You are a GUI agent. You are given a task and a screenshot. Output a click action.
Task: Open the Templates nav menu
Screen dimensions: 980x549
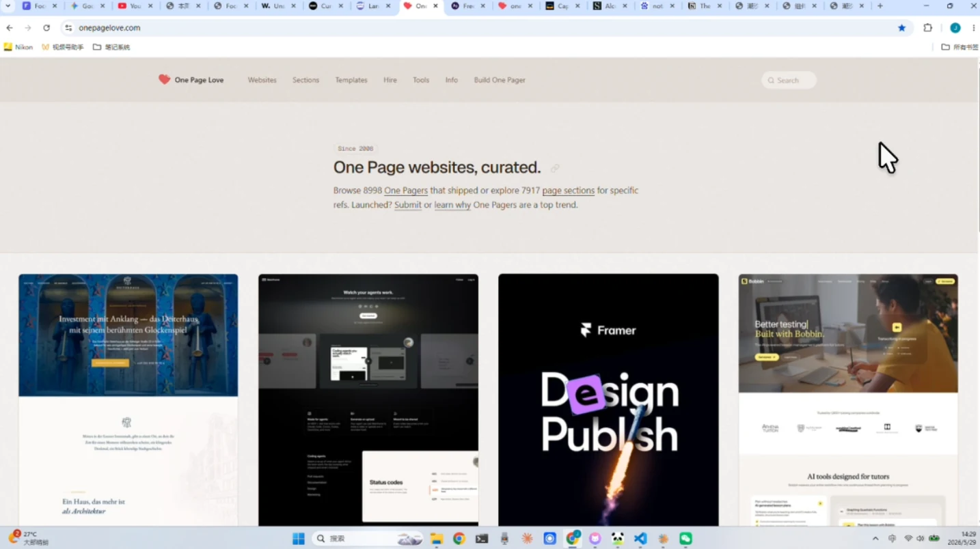click(351, 80)
